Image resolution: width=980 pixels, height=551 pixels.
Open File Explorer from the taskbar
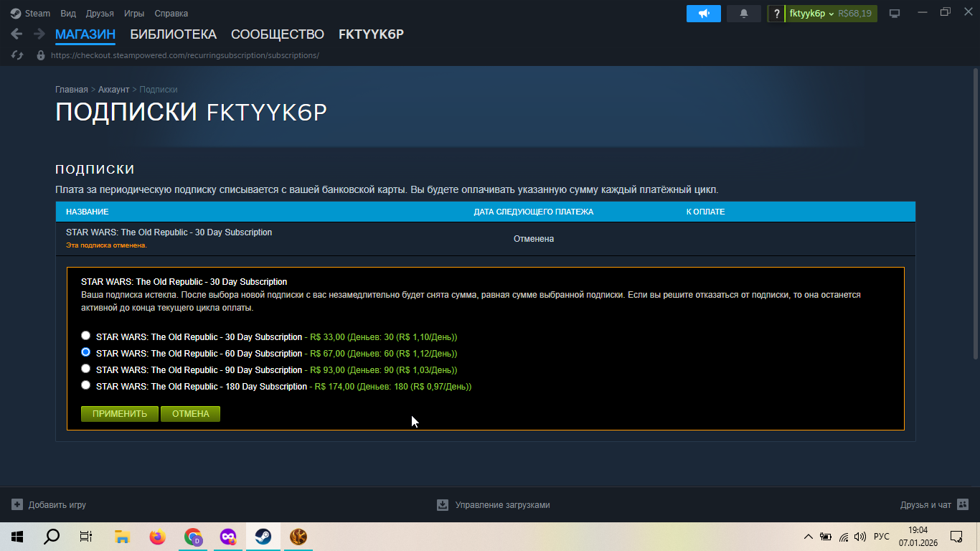(122, 537)
